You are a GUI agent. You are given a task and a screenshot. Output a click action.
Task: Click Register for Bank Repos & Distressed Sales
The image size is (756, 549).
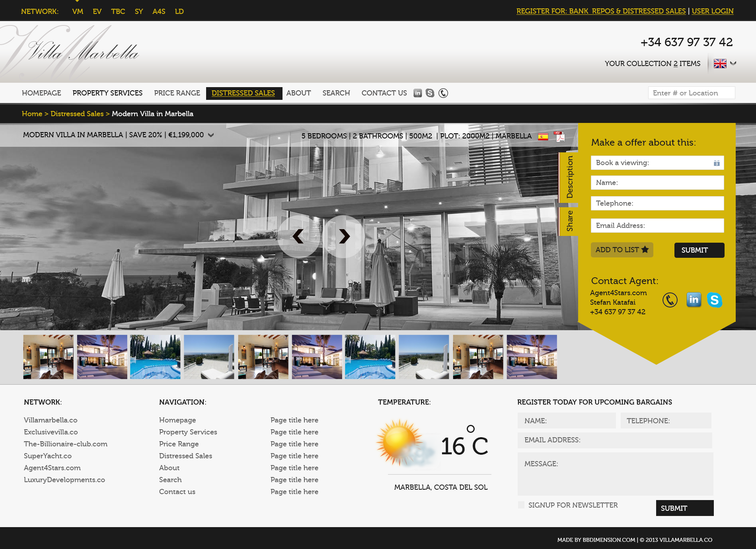(601, 11)
